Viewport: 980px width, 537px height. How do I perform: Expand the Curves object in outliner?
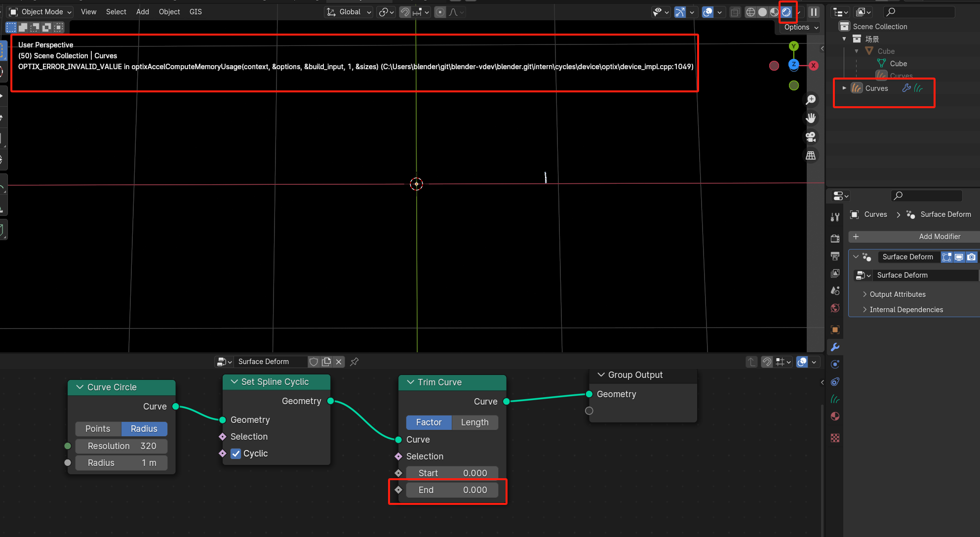coord(844,88)
